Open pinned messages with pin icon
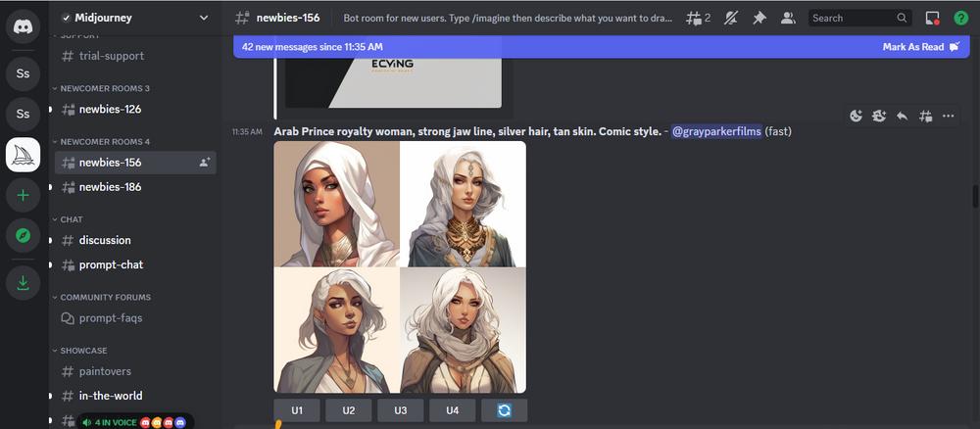The height and width of the screenshot is (429, 980). pos(759,18)
